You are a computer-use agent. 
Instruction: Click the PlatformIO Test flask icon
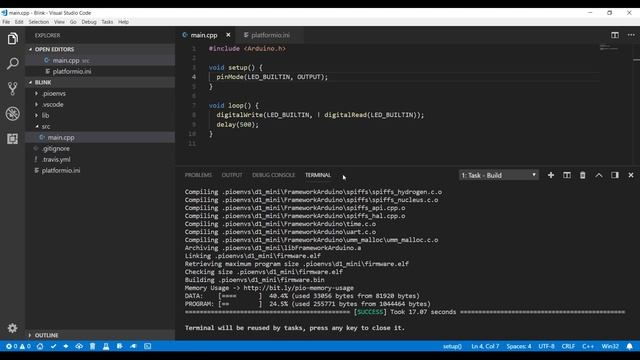pyautogui.click(x=106, y=346)
